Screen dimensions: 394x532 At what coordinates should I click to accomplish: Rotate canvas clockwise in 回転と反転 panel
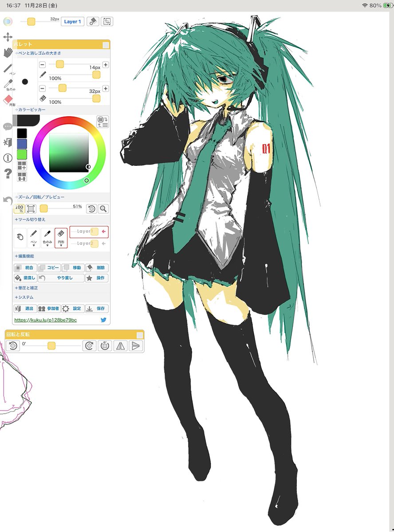(89, 346)
